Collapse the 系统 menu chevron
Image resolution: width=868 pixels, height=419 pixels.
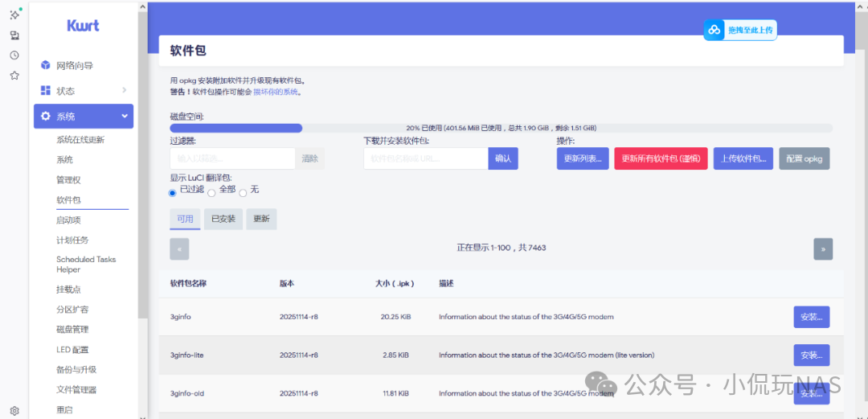click(125, 117)
